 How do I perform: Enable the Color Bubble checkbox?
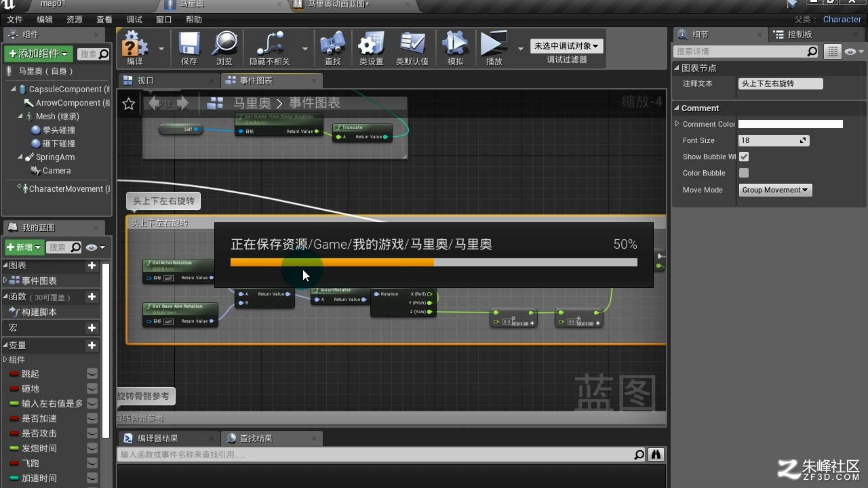coord(744,173)
